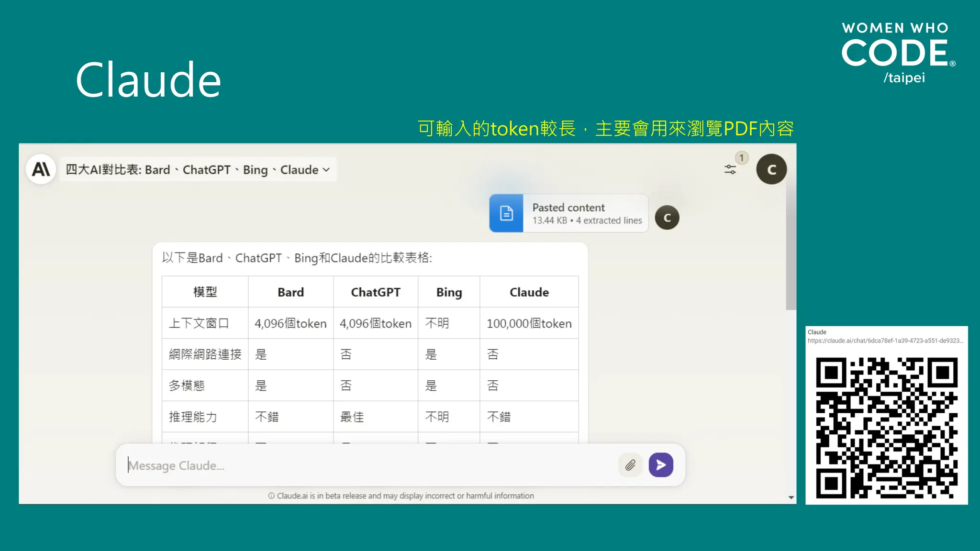Image resolution: width=980 pixels, height=551 pixels.
Task: Click the blue document icon of pasted content
Action: [x=506, y=213]
